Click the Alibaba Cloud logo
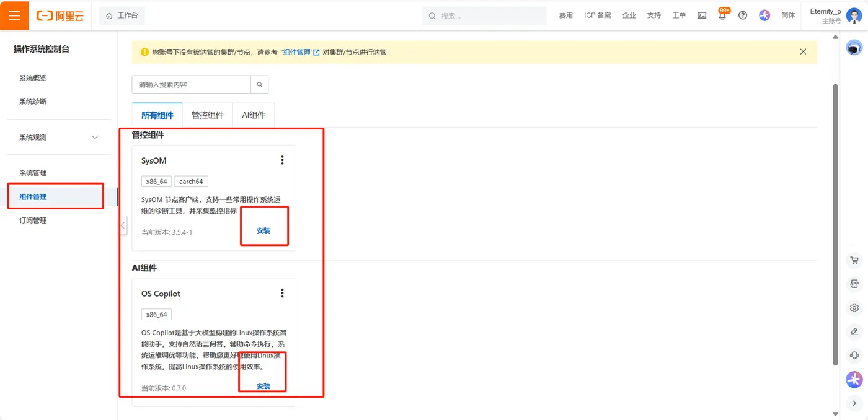Viewport: 868px width, 420px height. [x=60, y=15]
